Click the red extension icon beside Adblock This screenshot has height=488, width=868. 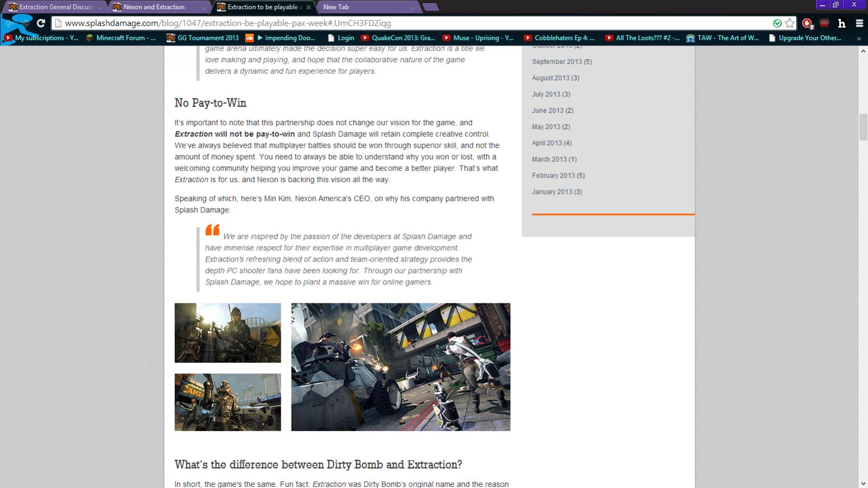[x=824, y=23]
